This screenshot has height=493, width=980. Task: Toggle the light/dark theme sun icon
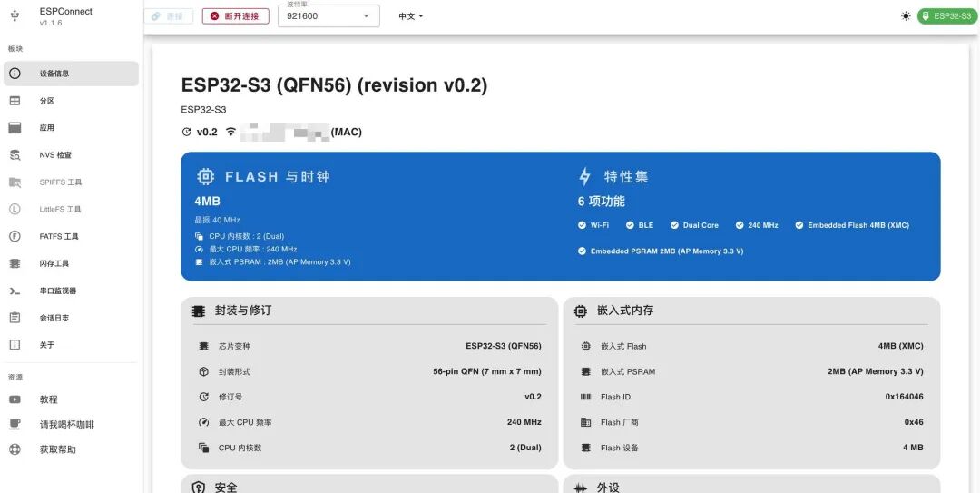tap(906, 16)
